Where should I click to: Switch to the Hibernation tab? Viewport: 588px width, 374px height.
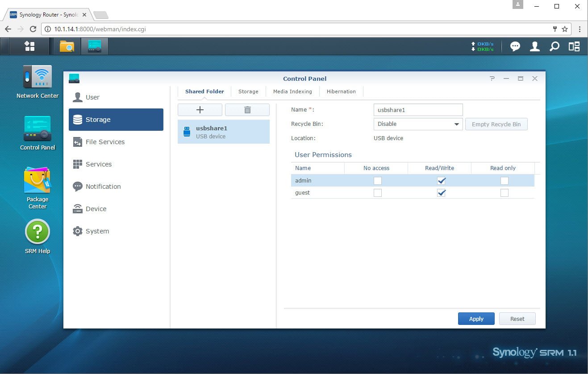click(341, 91)
